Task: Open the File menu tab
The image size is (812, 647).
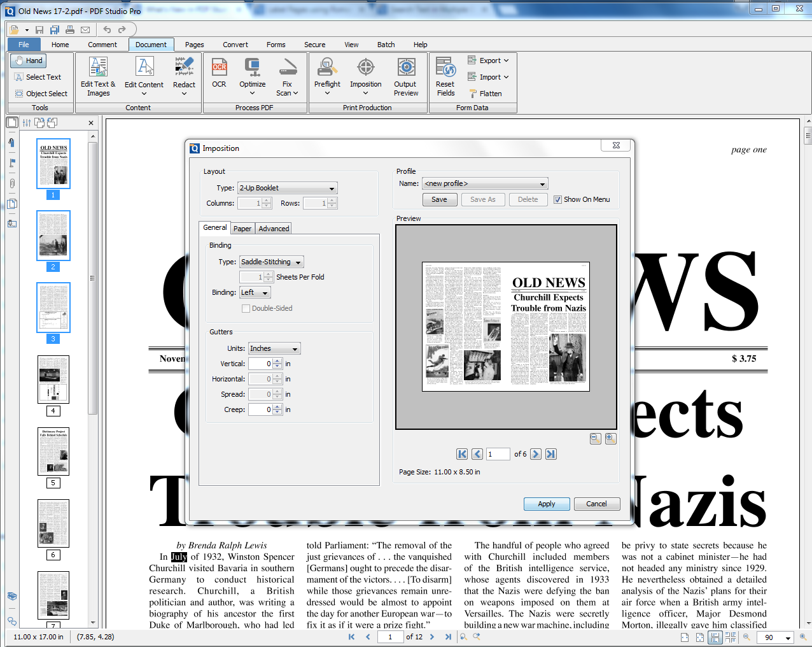Action: pyautogui.click(x=24, y=45)
